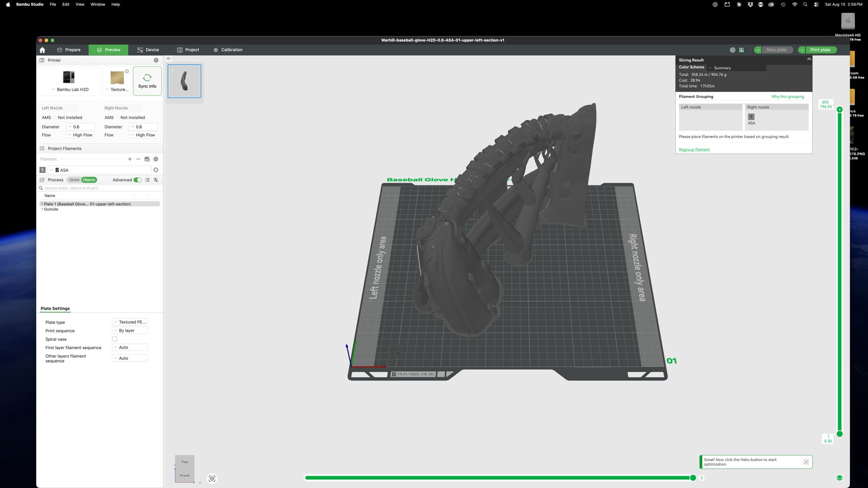Open the Wi-Fi menu bar icon
868x488 pixels.
tap(794, 4)
